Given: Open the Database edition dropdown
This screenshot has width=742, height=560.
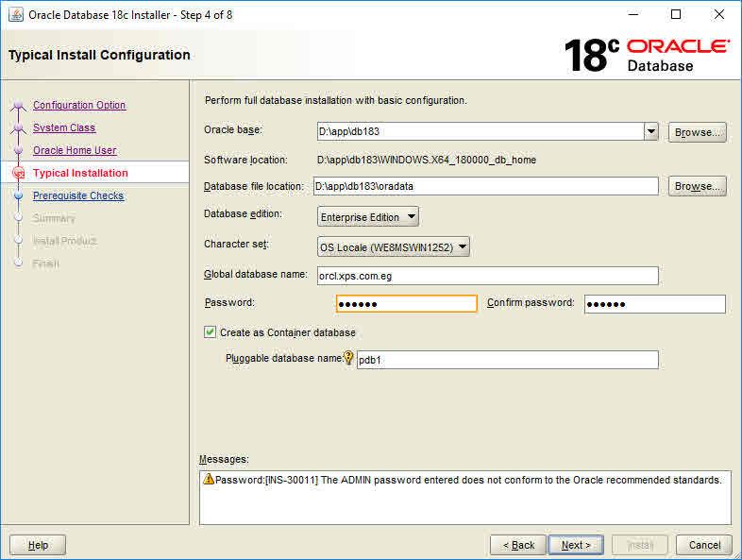Looking at the screenshot, I should pos(368,217).
